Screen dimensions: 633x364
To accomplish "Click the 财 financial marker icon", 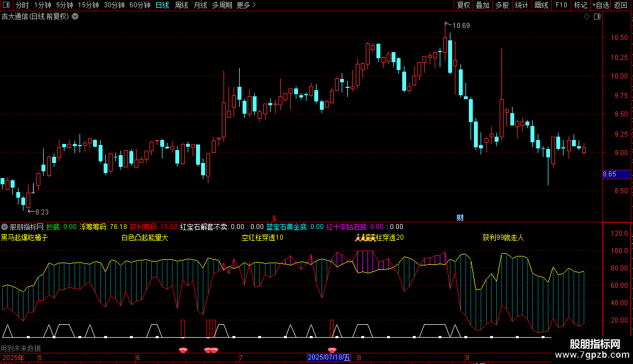I will click(x=460, y=217).
